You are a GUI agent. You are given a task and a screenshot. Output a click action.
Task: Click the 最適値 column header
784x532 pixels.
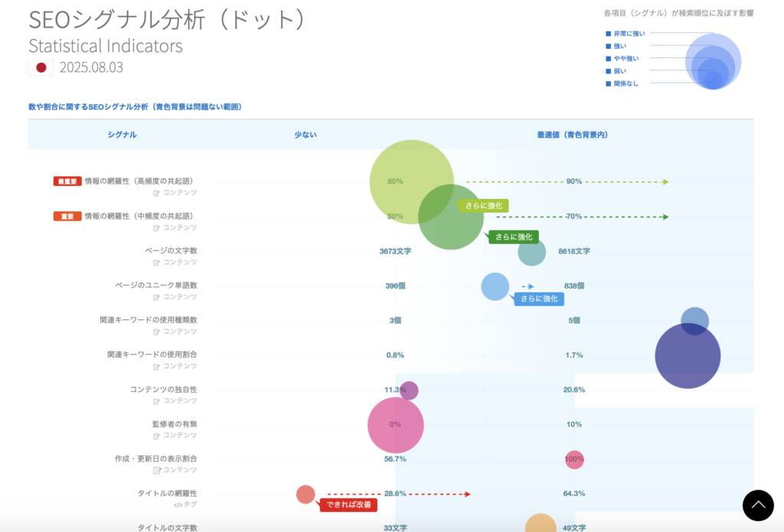[572, 135]
